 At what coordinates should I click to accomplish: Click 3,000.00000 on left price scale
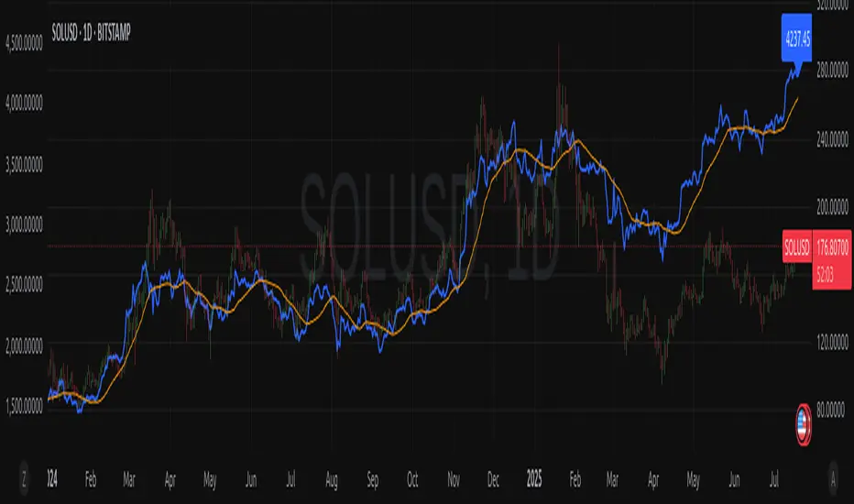pos(24,224)
